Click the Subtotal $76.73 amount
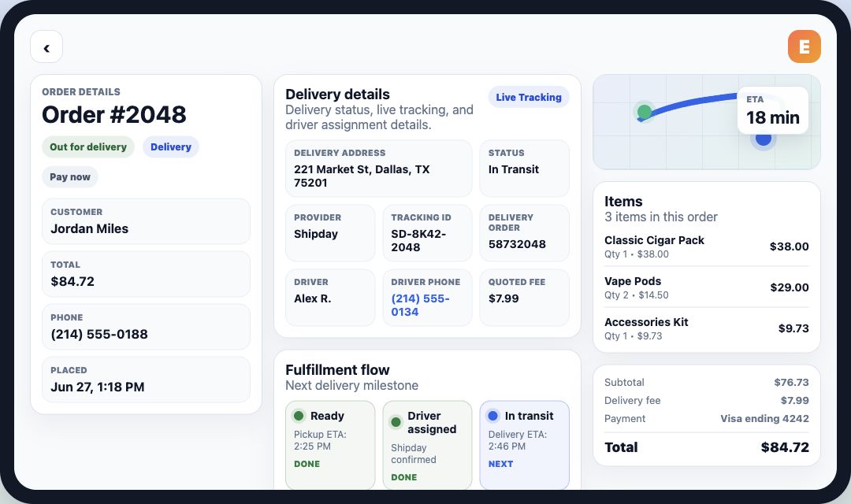Image resolution: width=851 pixels, height=504 pixels. point(791,383)
